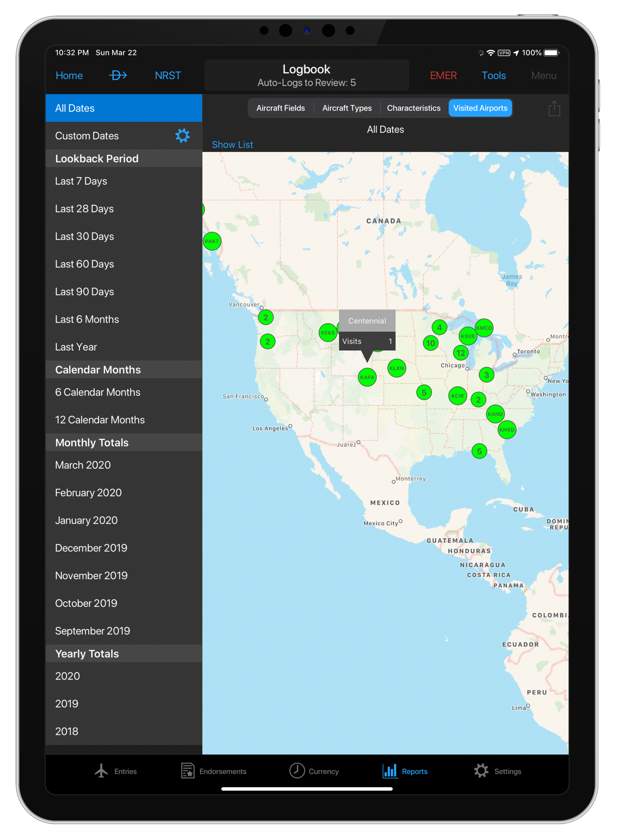
Task: Switch to the Aircraft Types segment
Action: [x=347, y=108]
